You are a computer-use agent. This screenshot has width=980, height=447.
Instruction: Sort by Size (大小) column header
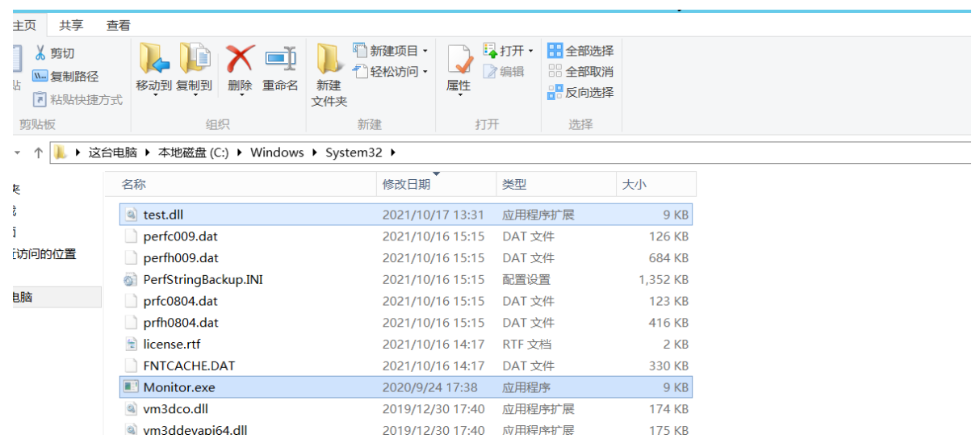[655, 184]
